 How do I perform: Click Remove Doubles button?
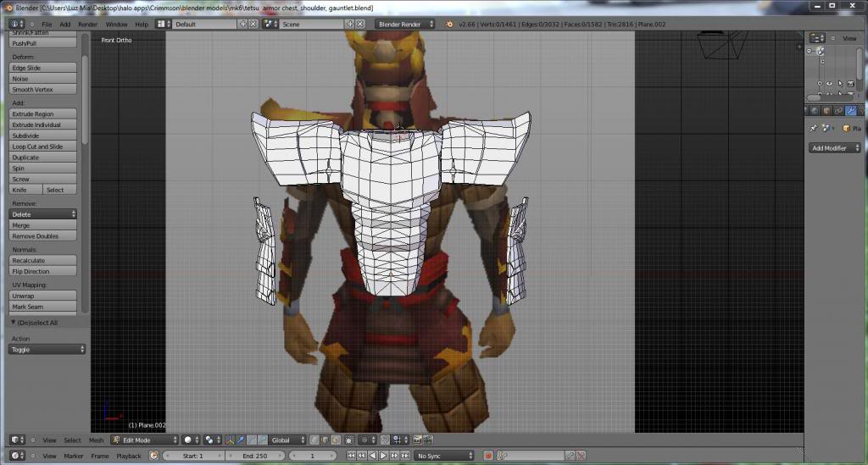(x=42, y=236)
